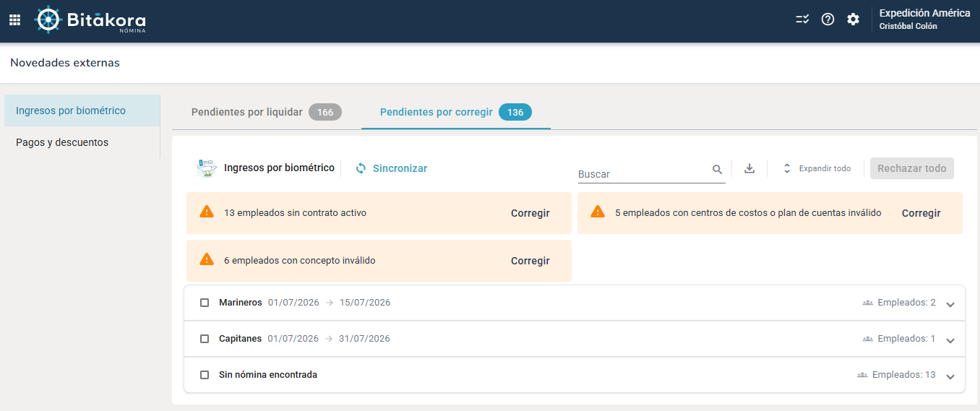Open the help question mark icon
This screenshot has height=411, width=980.
(x=828, y=20)
